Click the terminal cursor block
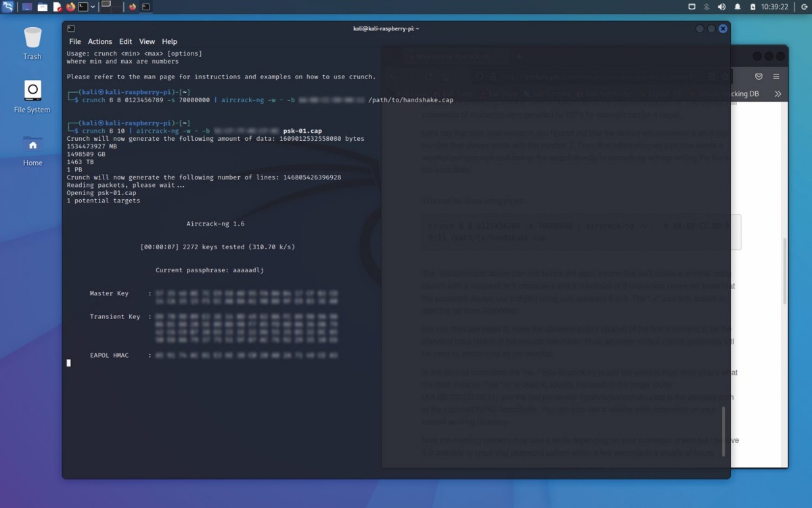812x508 pixels. [68, 363]
